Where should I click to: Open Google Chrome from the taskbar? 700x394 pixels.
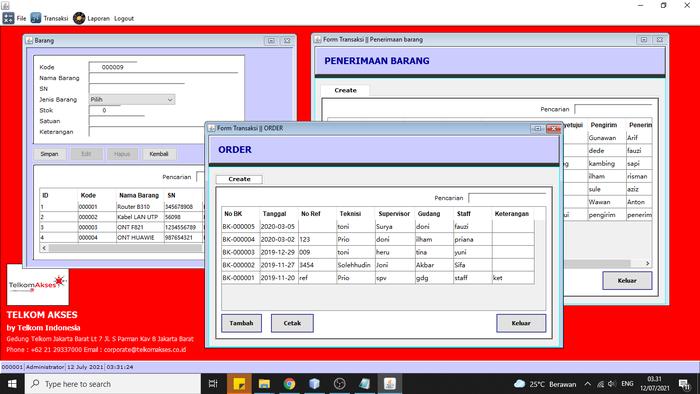289,384
